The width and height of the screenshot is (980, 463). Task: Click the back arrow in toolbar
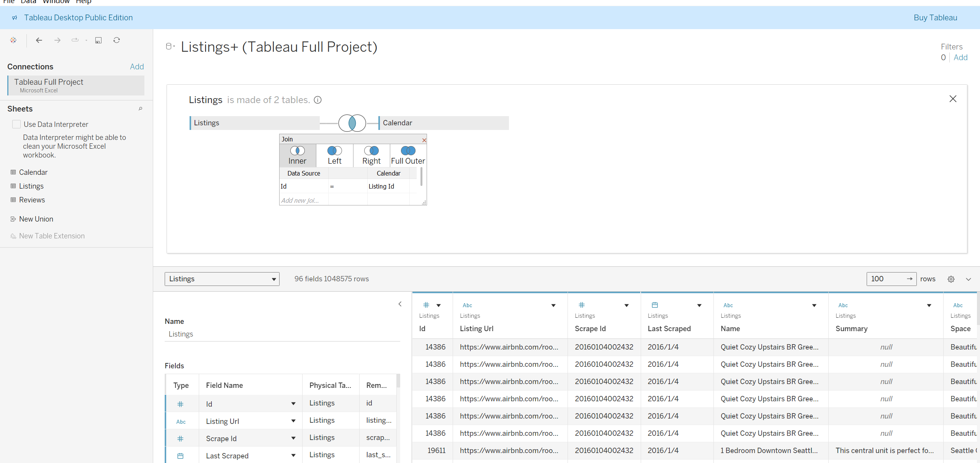coord(39,40)
